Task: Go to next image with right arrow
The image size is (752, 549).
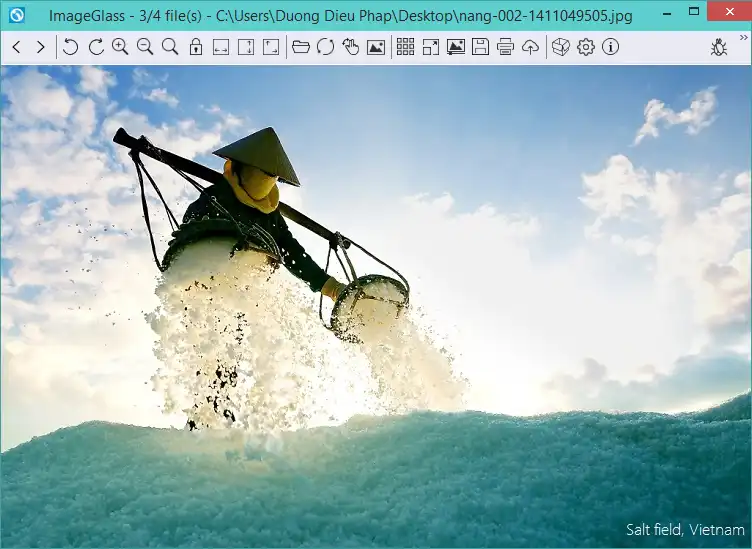Action: tap(40, 47)
